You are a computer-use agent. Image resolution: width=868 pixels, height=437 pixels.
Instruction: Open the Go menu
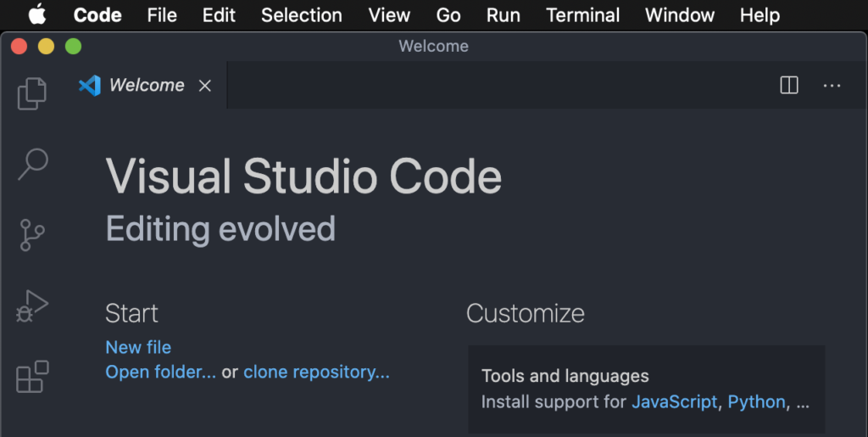(x=448, y=15)
